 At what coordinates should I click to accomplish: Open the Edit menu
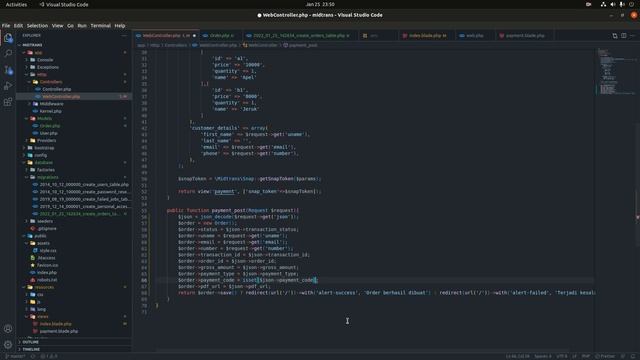tap(18, 26)
